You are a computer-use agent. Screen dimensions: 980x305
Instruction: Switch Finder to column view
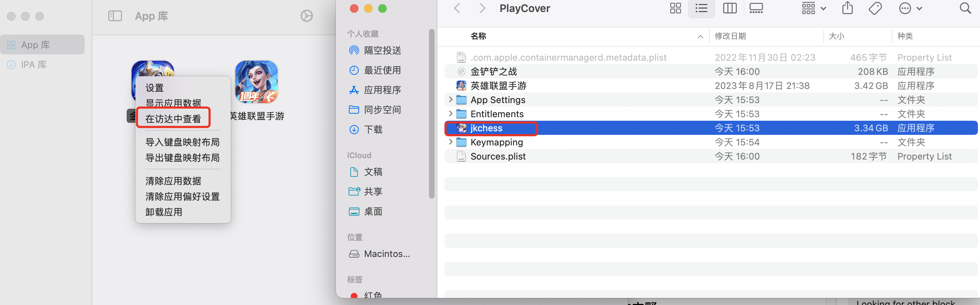729,8
